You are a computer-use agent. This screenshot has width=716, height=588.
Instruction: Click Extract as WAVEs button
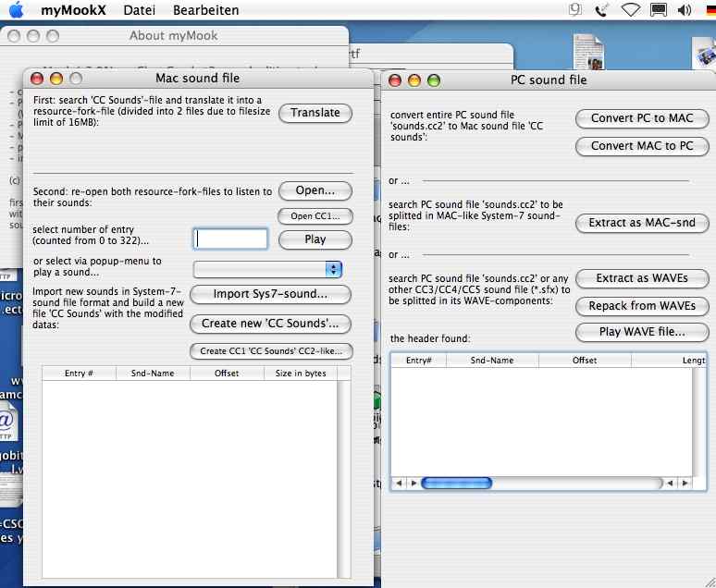coord(642,278)
